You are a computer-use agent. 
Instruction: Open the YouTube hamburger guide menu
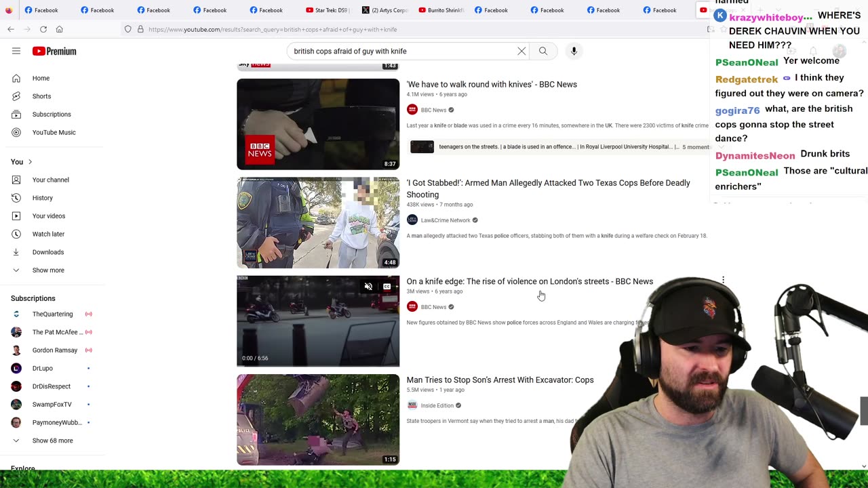tap(16, 51)
